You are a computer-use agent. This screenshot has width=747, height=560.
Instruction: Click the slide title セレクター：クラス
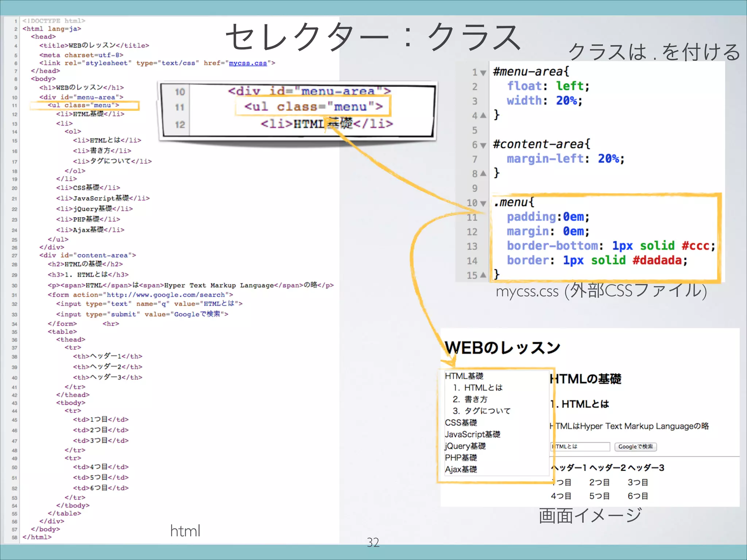point(373,37)
